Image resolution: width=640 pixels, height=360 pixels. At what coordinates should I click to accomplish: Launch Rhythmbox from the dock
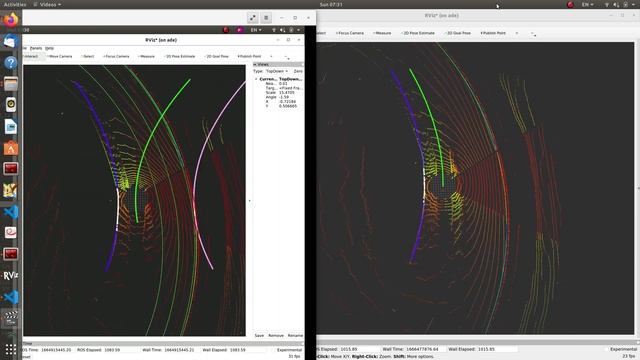pos(11,105)
